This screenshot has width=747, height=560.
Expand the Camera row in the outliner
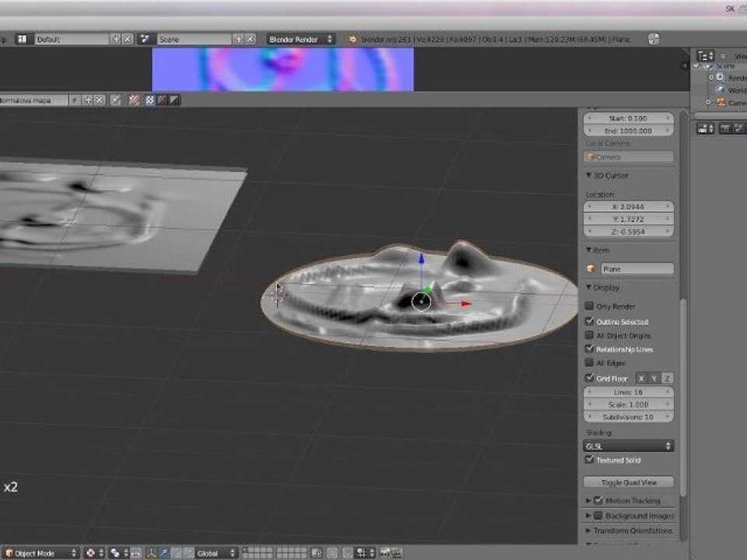click(x=708, y=103)
